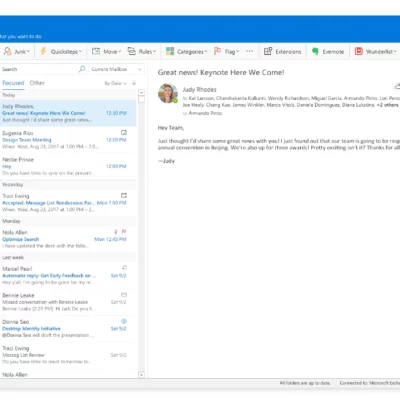400x400 pixels.
Task: Open the Wunderlist add-in
Action: (x=359, y=51)
